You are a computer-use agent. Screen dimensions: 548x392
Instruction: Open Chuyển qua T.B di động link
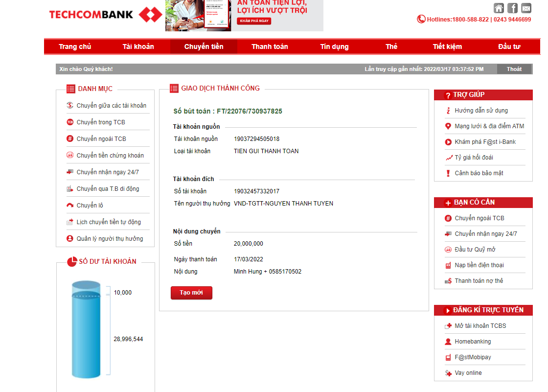coord(108,189)
